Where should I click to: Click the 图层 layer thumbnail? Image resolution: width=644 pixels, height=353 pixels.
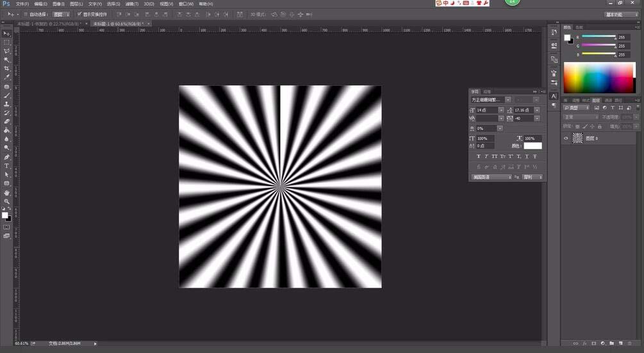577,138
